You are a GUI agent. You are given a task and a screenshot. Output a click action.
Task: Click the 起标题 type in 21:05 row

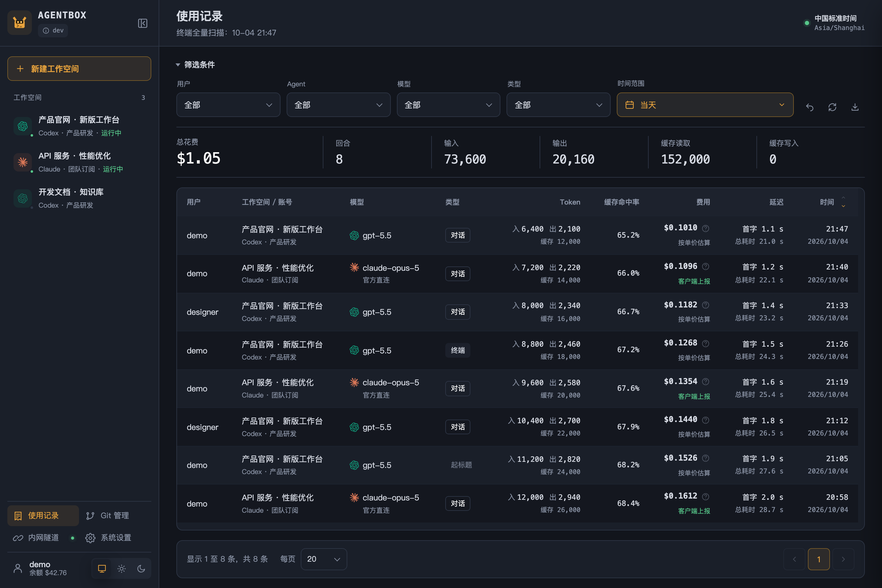point(461,465)
